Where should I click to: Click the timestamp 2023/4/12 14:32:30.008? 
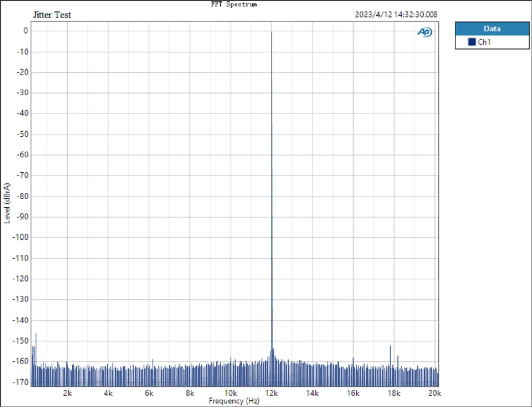(x=396, y=14)
